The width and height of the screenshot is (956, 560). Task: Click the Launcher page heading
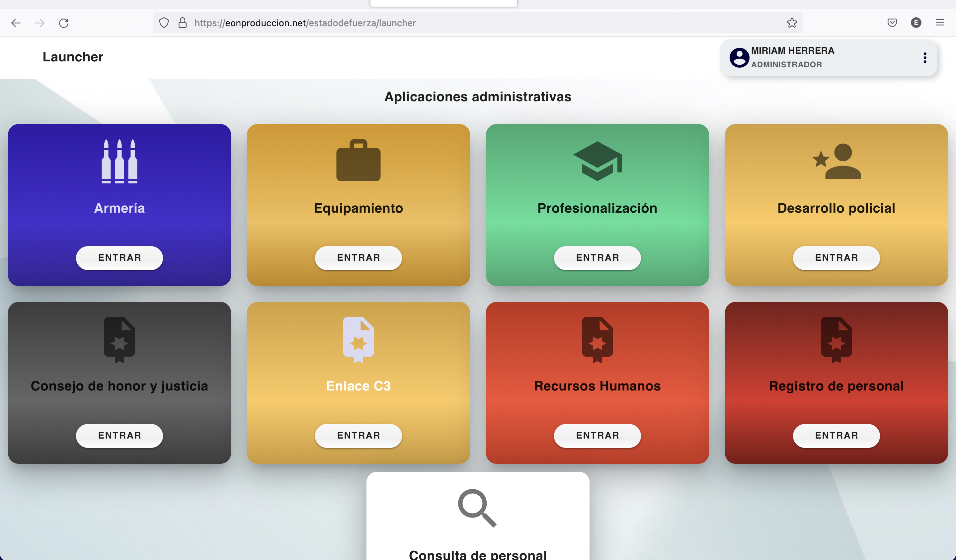[73, 57]
